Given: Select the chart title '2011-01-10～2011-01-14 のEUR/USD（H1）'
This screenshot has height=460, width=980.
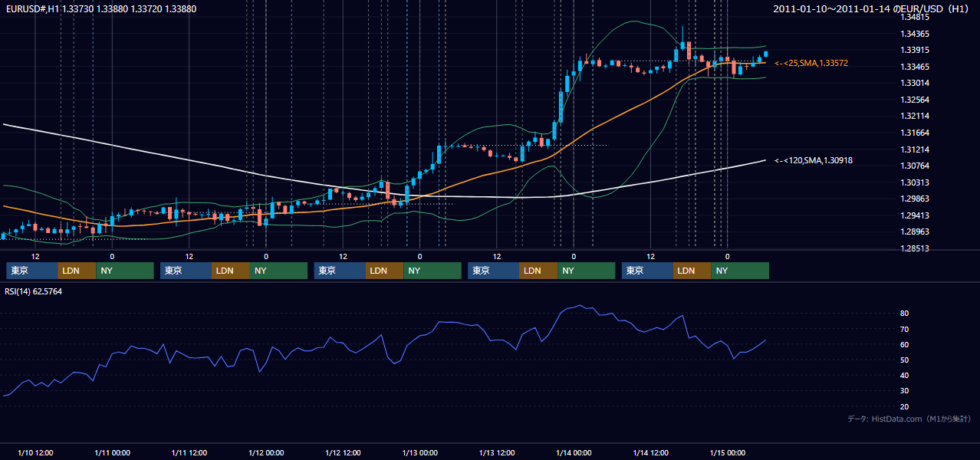Looking at the screenshot, I should tap(871, 9).
